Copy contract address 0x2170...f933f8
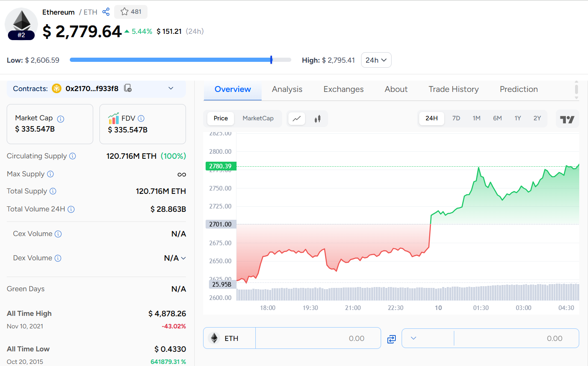Screen dimensions: 588x366 coord(128,88)
